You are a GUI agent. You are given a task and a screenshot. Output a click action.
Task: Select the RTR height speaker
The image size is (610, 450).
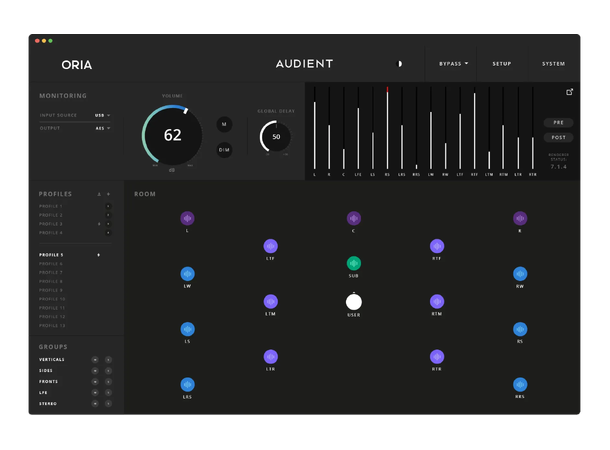point(437,357)
